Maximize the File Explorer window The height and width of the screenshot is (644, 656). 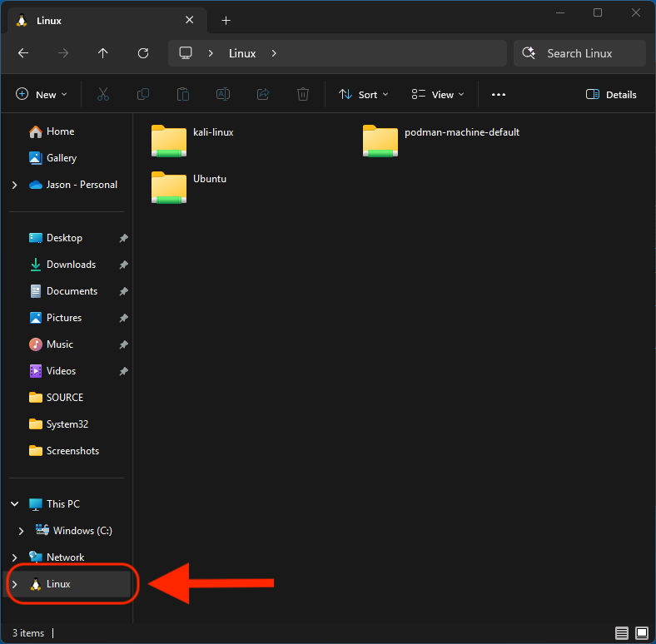598,13
